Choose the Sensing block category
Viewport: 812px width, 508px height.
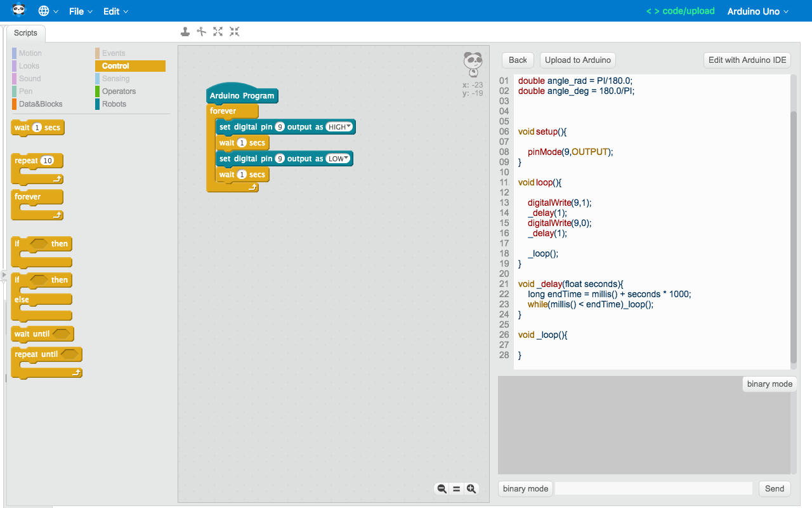click(115, 79)
